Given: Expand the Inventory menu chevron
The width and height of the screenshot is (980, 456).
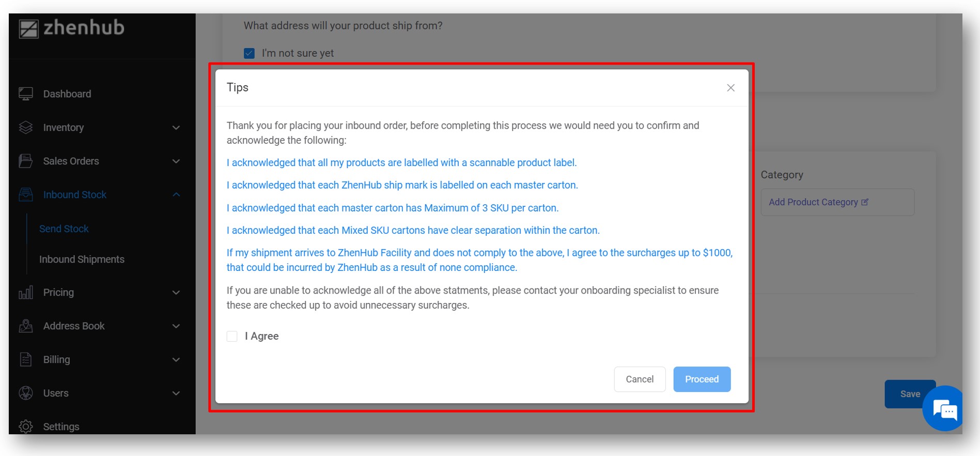Looking at the screenshot, I should click(x=176, y=128).
